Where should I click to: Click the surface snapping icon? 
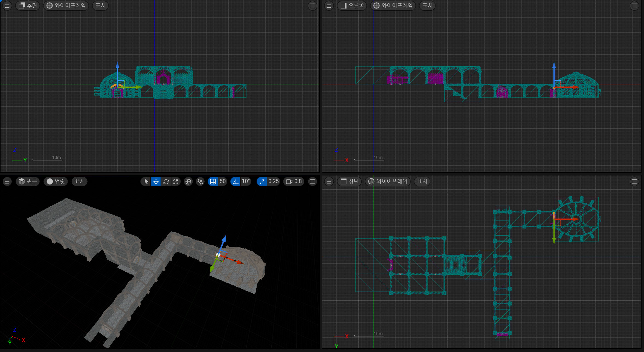coord(200,181)
